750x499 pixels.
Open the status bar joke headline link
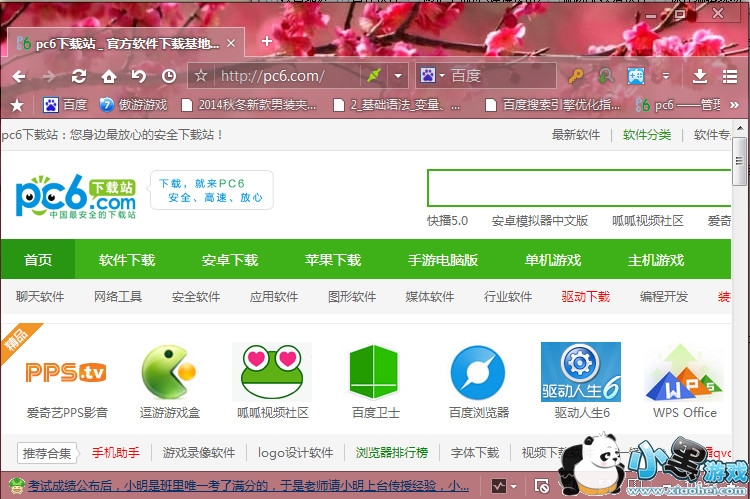[x=248, y=487]
